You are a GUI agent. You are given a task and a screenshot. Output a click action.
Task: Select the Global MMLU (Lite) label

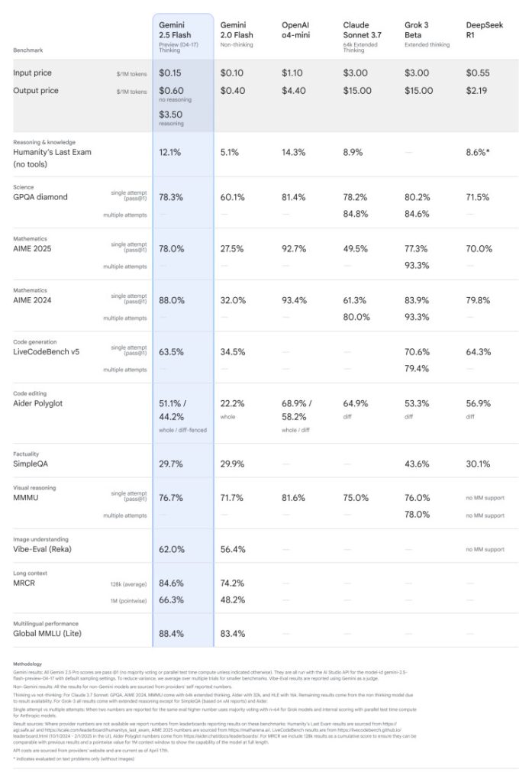click(47, 633)
